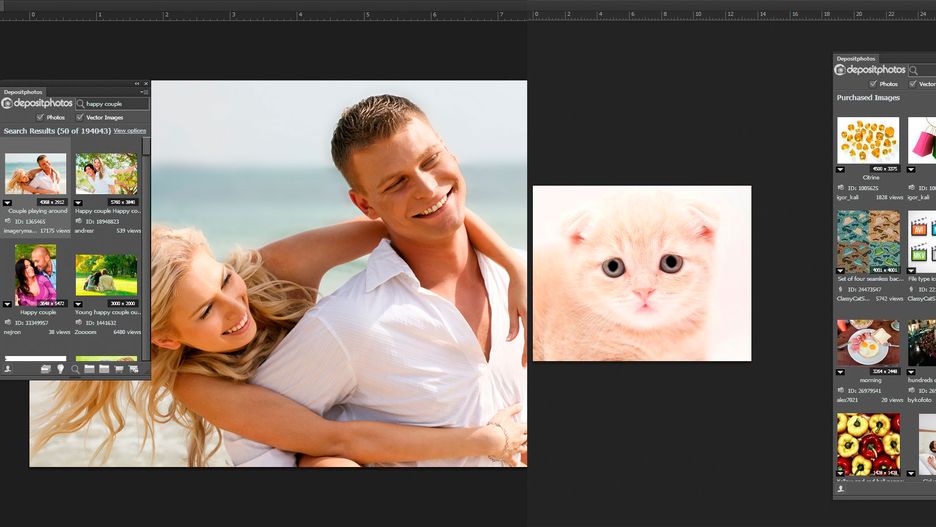
Task: Expand dropdown arrow under Couple playing around thumbnail
Action: pos(8,202)
